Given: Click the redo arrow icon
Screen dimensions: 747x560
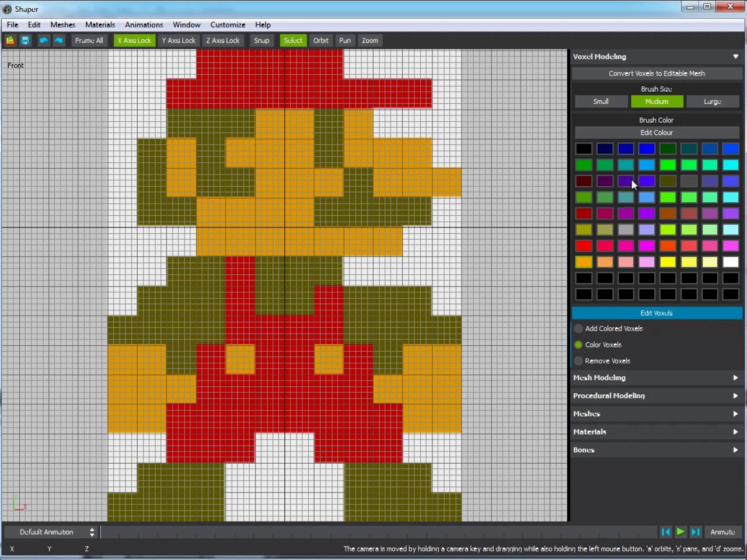Looking at the screenshot, I should pyautogui.click(x=59, y=40).
